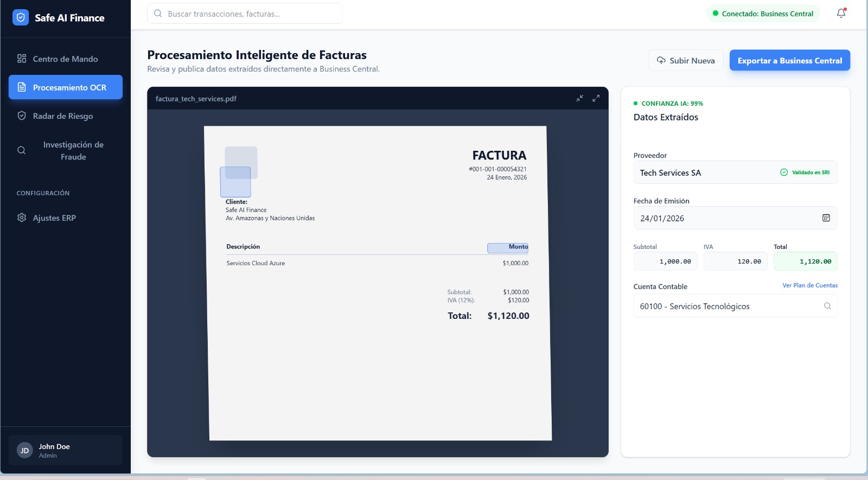Viewport: 868px width, 480px height.
Task: Focus the Buscar transacciones search field
Action: coord(250,14)
